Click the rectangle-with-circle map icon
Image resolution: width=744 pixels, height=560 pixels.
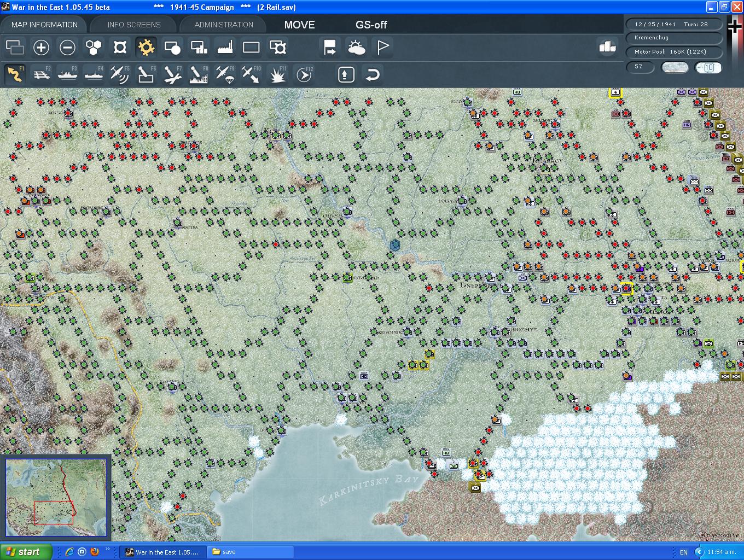click(172, 48)
